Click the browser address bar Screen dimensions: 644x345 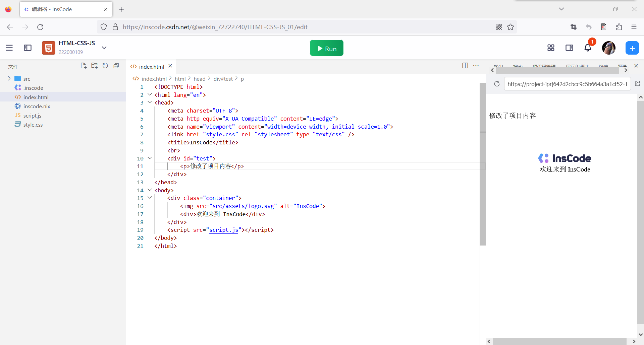point(307,27)
